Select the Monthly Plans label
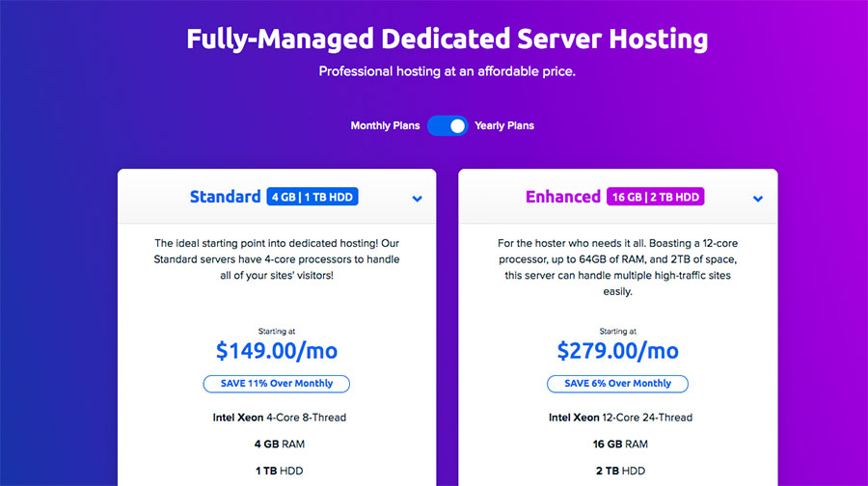Image resolution: width=868 pixels, height=486 pixels. click(x=385, y=125)
